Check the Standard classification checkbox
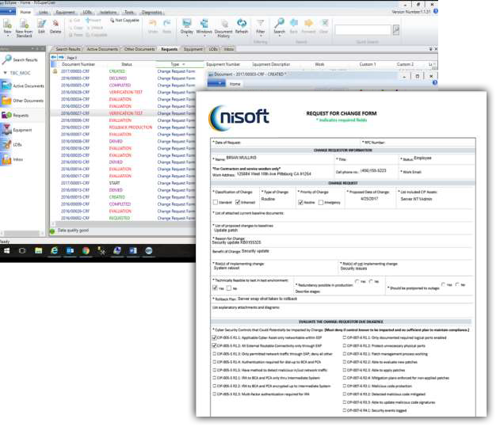 click(x=216, y=202)
